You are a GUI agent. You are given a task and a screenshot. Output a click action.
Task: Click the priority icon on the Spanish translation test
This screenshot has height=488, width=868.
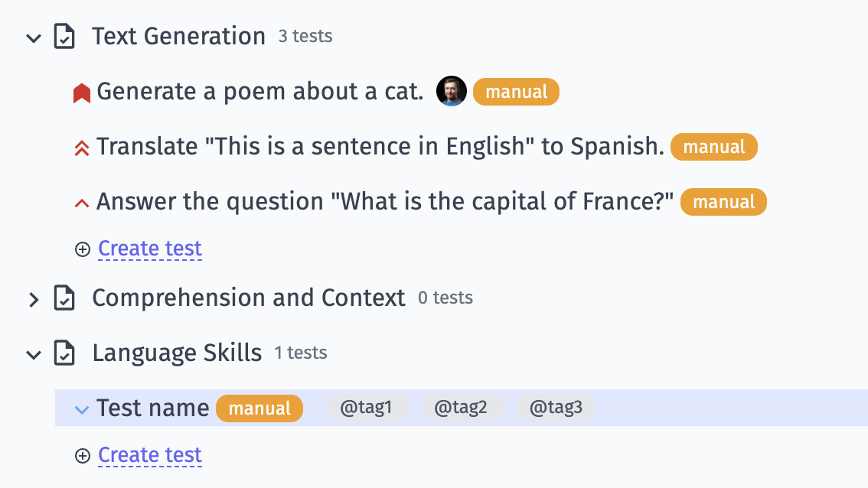point(81,146)
